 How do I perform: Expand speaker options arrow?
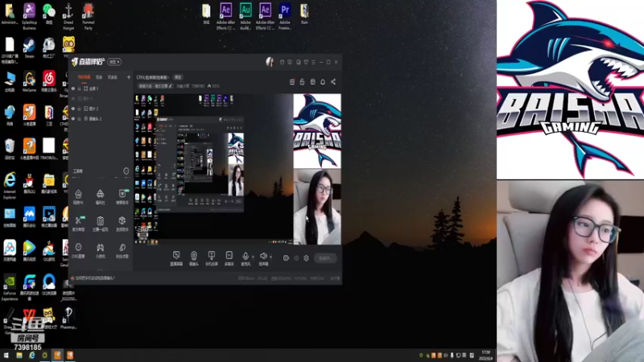pyautogui.click(x=270, y=257)
